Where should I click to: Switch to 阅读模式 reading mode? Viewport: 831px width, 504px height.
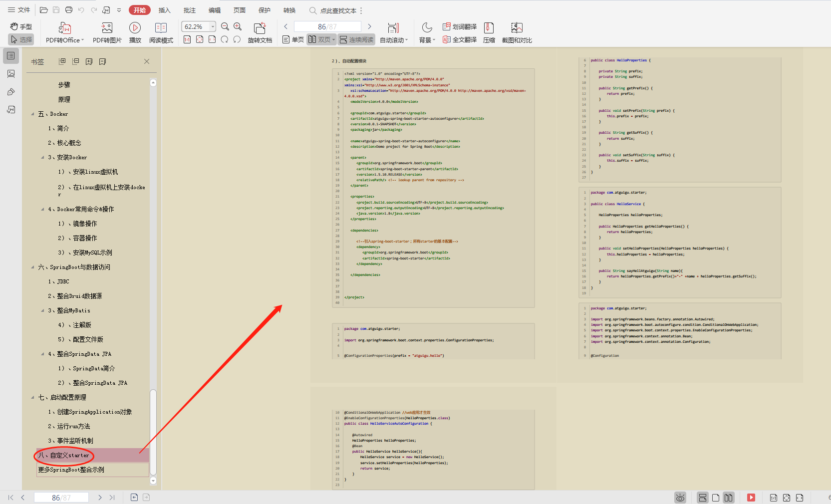[x=161, y=28]
